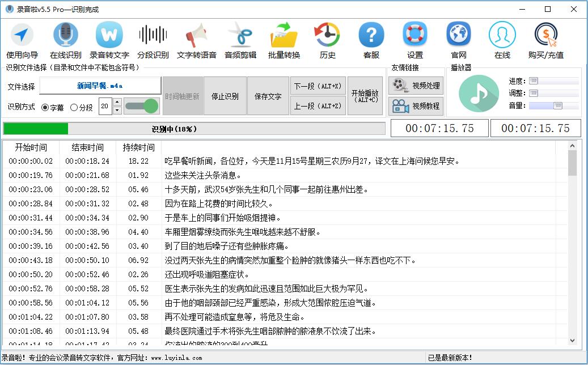Click the vertical scrollbar thumb
Screen dimensions: 588x365
[572, 163]
